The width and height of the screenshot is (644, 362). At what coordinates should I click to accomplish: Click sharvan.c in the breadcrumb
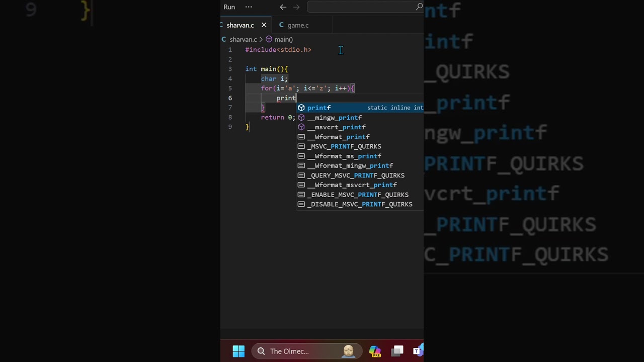point(243,39)
